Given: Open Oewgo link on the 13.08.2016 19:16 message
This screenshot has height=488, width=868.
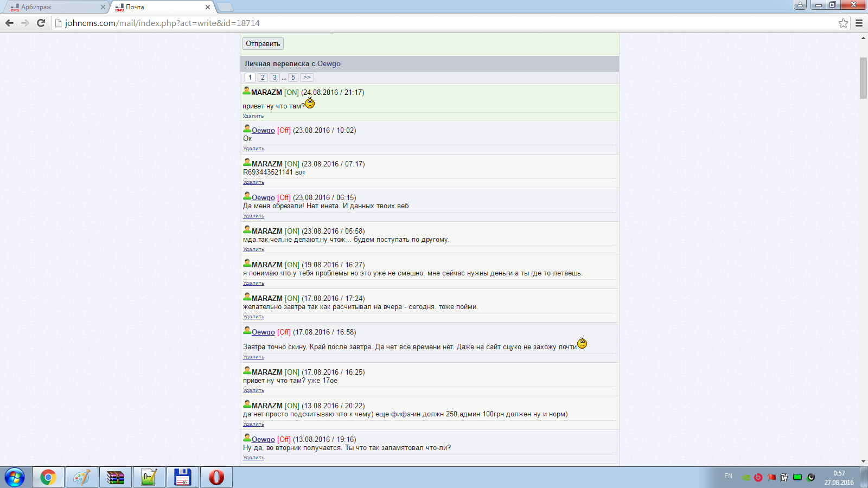Looking at the screenshot, I should coord(263,440).
